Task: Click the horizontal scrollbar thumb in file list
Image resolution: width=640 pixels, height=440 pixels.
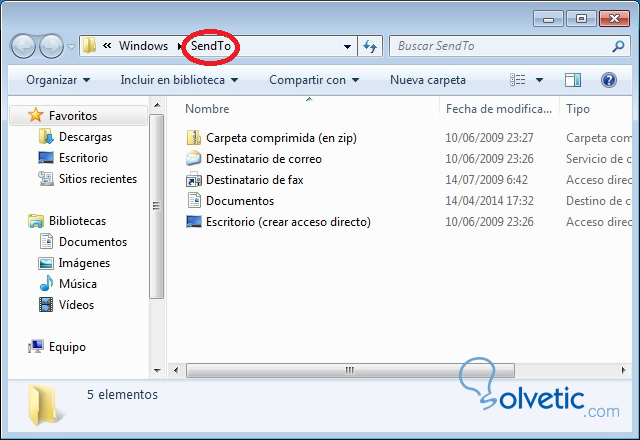Action: pyautogui.click(x=350, y=371)
